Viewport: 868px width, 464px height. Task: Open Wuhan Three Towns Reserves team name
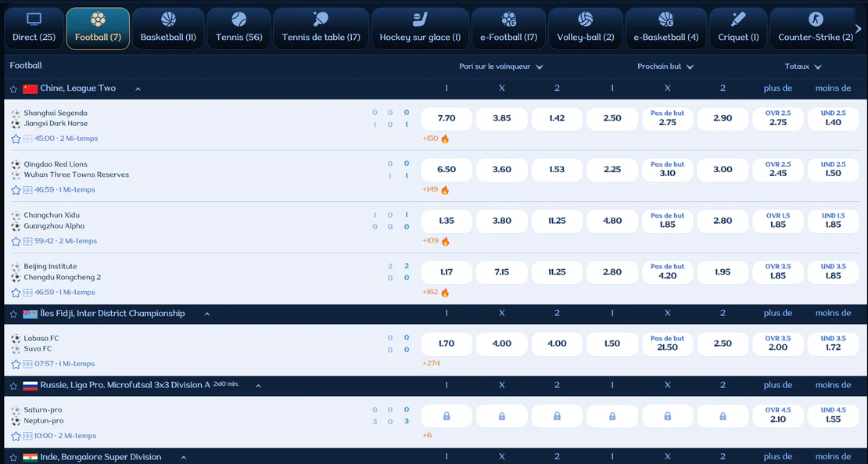(77, 175)
